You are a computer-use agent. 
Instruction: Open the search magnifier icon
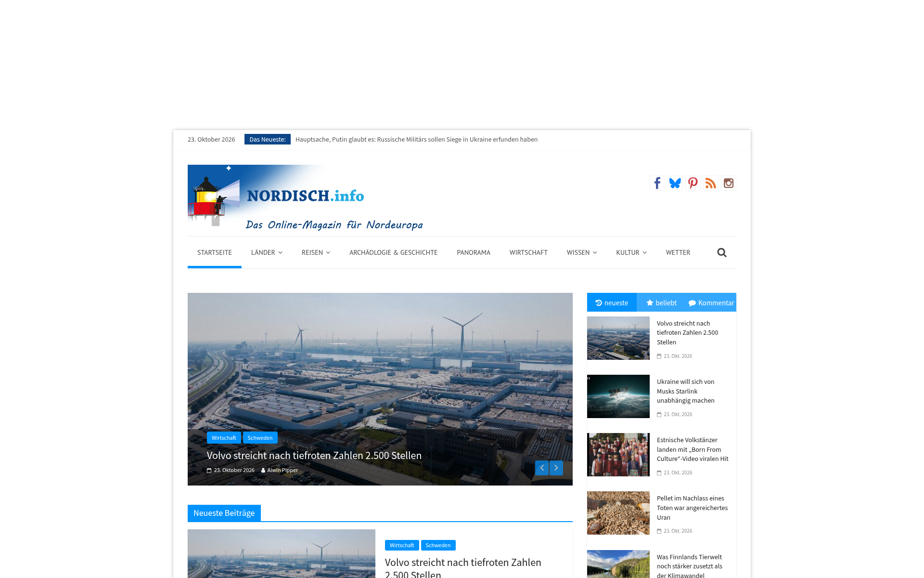[722, 252]
